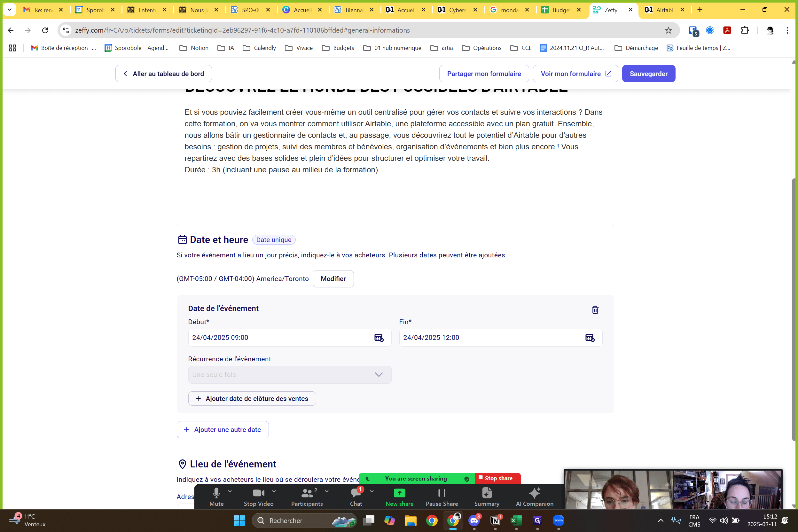
Task: Open the volume control in system tray
Action: [724, 520]
